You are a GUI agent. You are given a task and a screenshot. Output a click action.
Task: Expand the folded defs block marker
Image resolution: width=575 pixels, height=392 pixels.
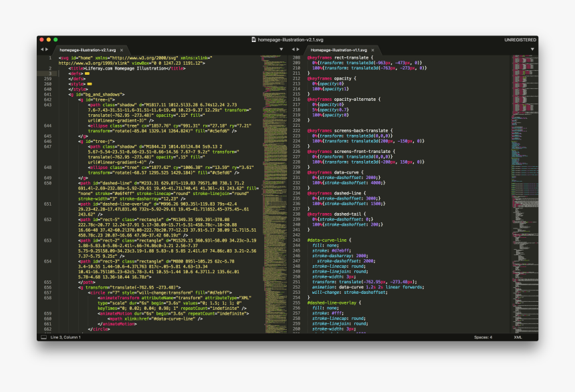[x=87, y=73]
